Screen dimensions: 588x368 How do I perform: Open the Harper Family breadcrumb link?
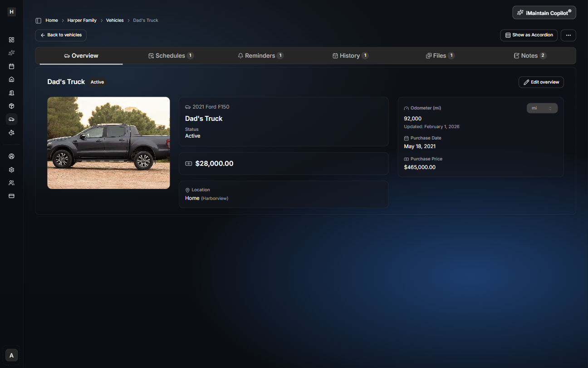(x=82, y=20)
